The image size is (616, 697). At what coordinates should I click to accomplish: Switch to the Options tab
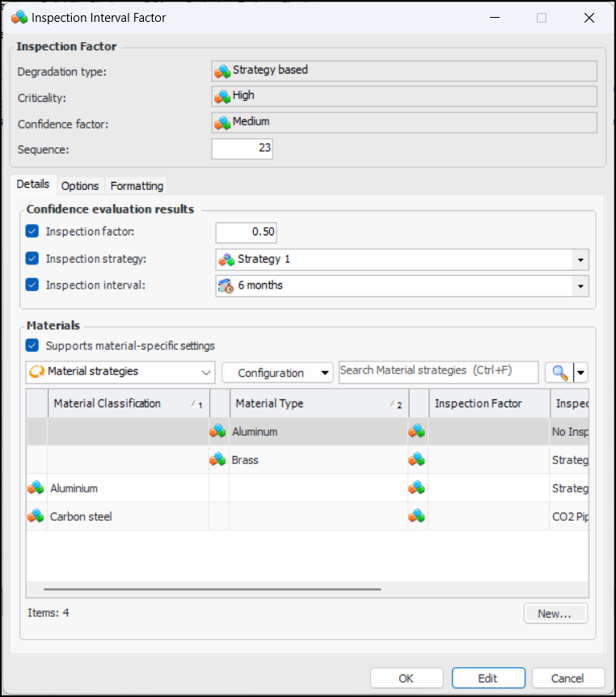pyautogui.click(x=80, y=186)
